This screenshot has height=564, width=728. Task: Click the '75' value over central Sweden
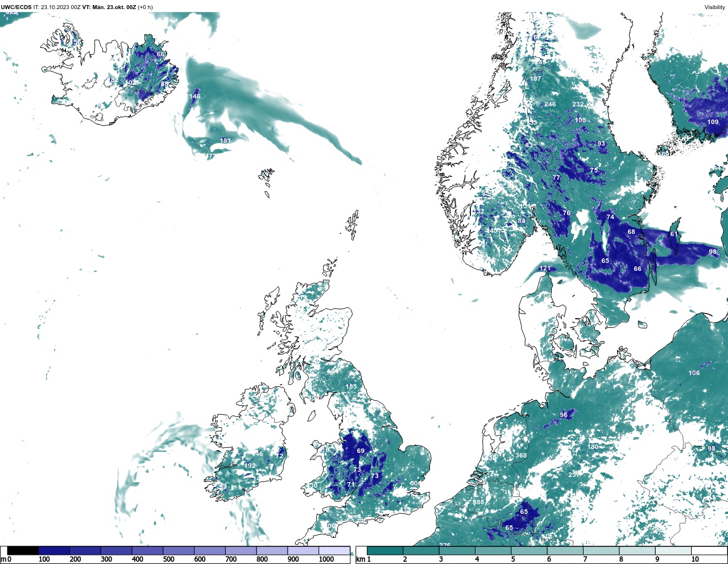coord(594,170)
